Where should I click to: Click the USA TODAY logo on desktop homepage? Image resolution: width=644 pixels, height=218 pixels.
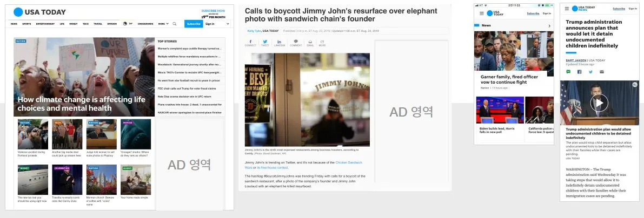pyautogui.click(x=39, y=12)
